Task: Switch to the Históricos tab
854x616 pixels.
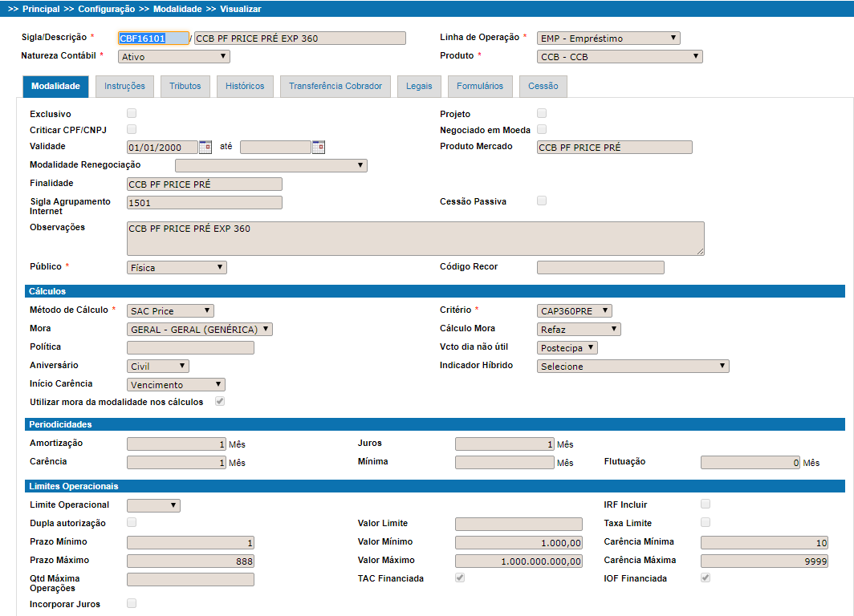Action: [x=245, y=87]
